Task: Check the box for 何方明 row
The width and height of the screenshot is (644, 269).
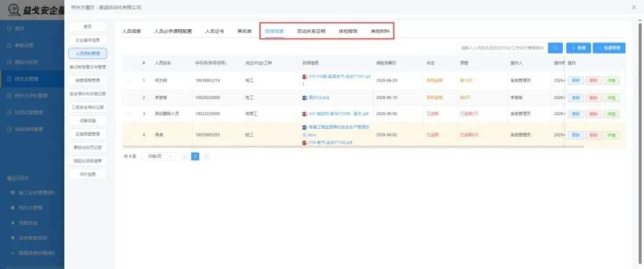Action: click(x=129, y=81)
